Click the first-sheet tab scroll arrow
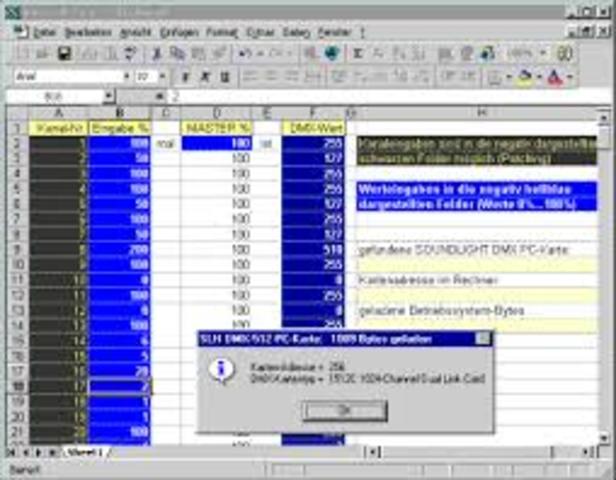Image resolution: width=616 pixels, height=480 pixels. (x=12, y=453)
